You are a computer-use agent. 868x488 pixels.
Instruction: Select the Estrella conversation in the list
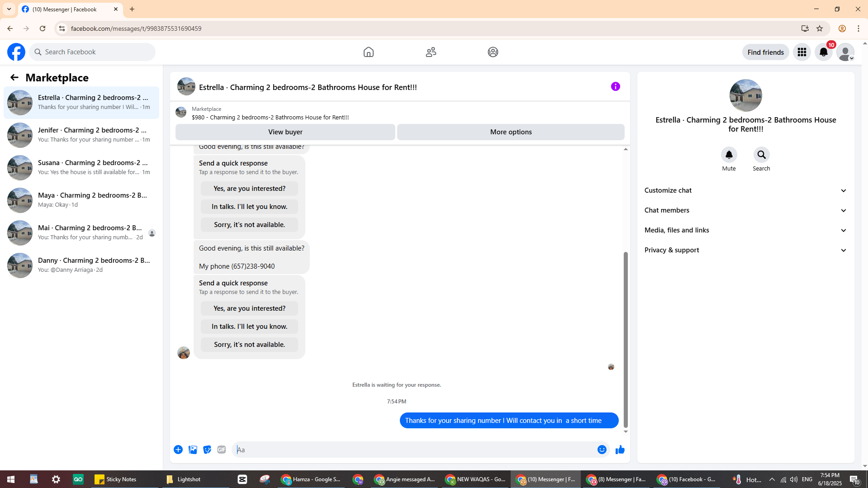click(x=81, y=103)
